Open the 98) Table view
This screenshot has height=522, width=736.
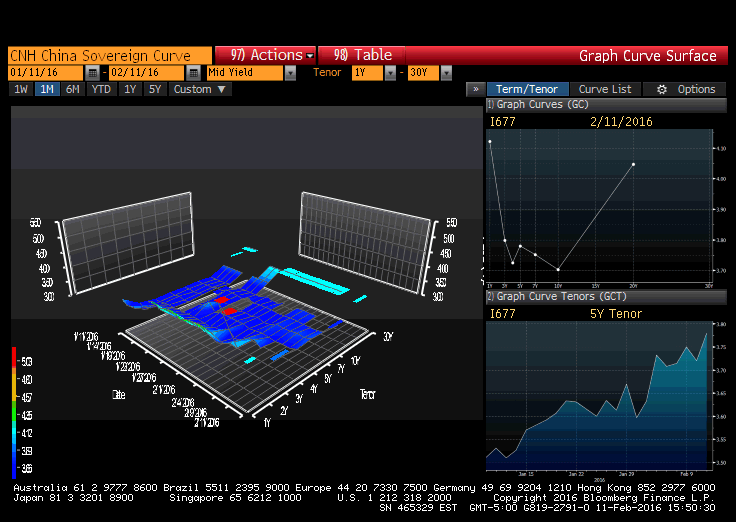361,55
